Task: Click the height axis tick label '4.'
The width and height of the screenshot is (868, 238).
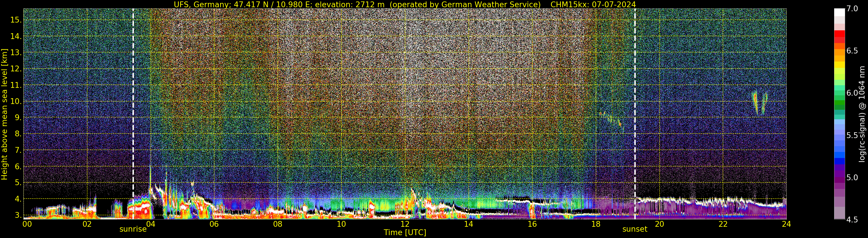Action: coord(18,199)
